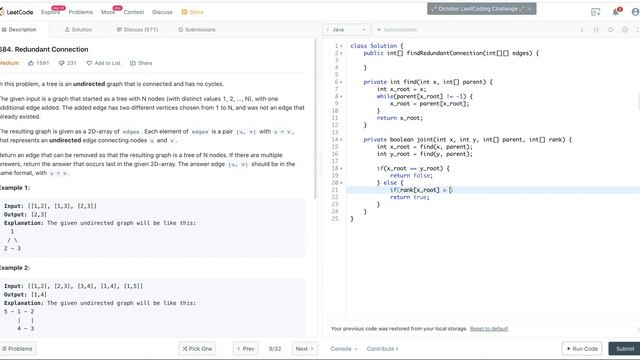Open the user profile avatar
Viewport: 640px width, 360px height.
(x=636, y=12)
